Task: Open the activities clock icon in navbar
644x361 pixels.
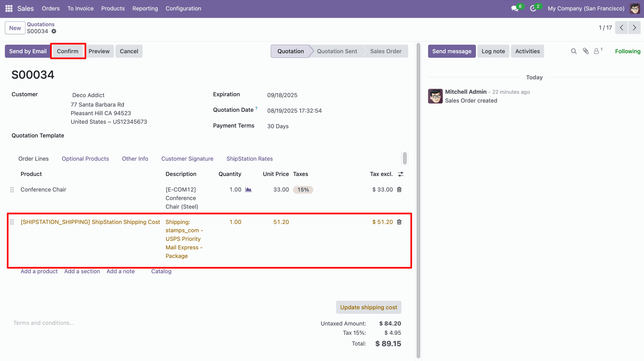Action: [533, 8]
